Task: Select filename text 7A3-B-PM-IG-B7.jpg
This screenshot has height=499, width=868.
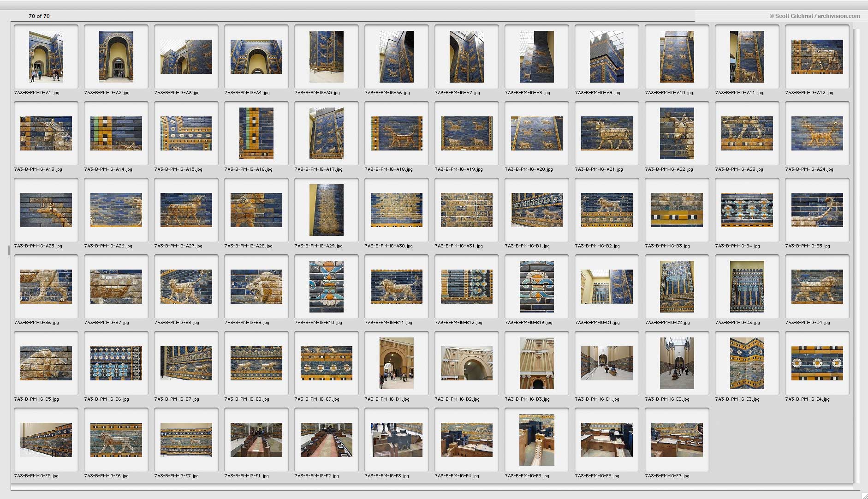Action: 107,323
